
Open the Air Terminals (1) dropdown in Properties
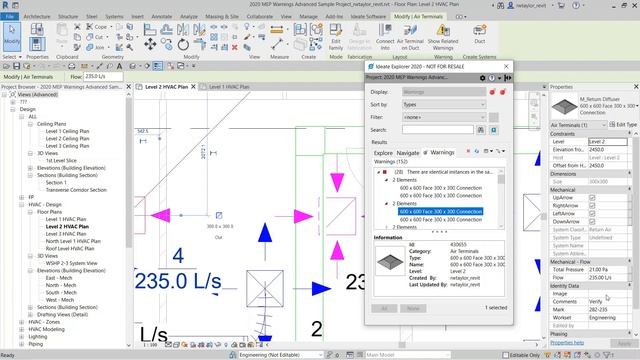578,125
